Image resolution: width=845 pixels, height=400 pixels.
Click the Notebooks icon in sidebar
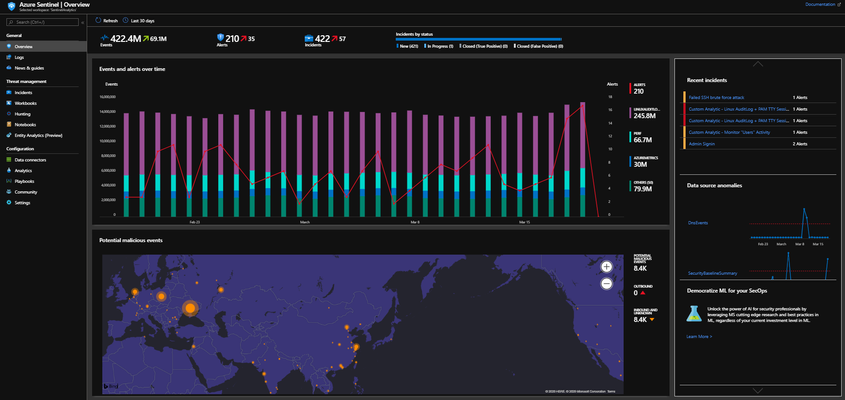coord(9,125)
